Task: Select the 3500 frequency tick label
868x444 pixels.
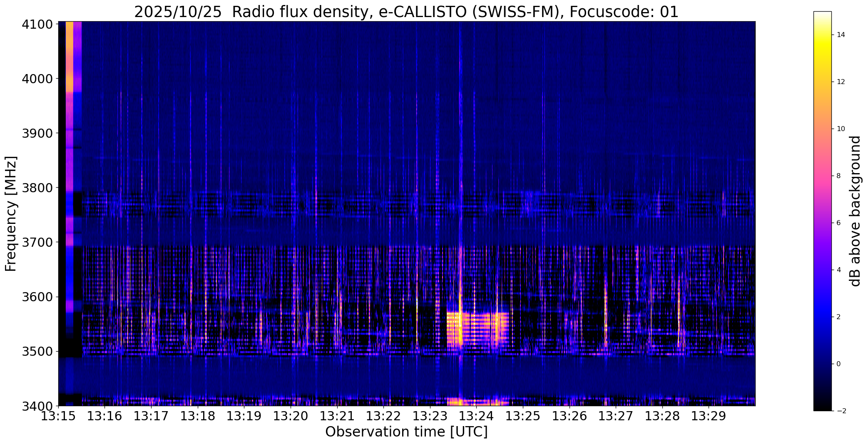Action: click(38, 352)
